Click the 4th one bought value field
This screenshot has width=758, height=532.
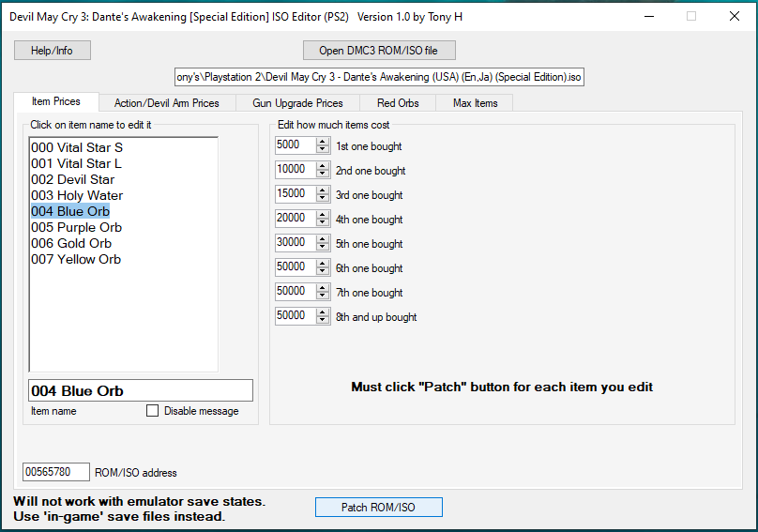tap(295, 218)
